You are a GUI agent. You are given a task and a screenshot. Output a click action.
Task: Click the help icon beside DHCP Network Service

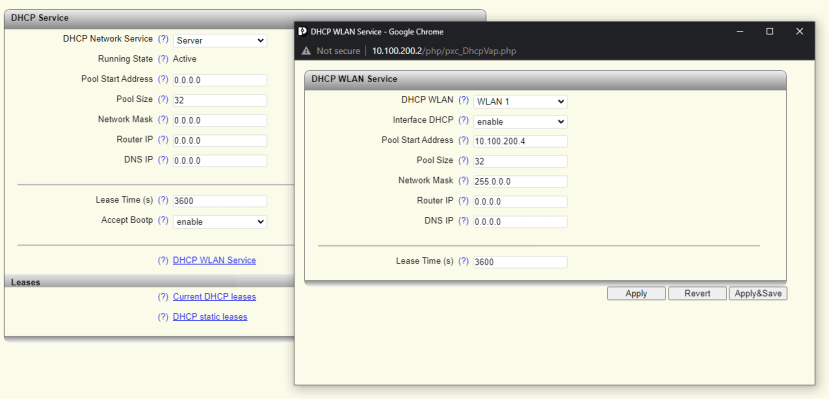163,39
